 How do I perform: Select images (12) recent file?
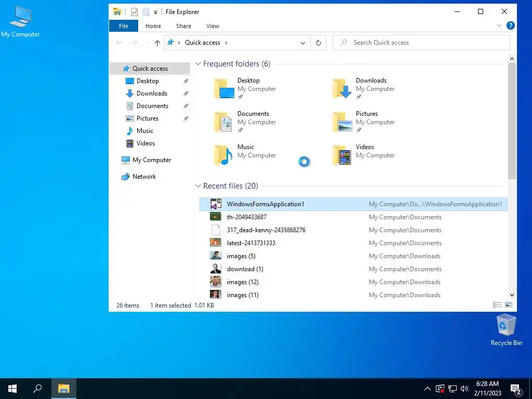tap(353, 282)
